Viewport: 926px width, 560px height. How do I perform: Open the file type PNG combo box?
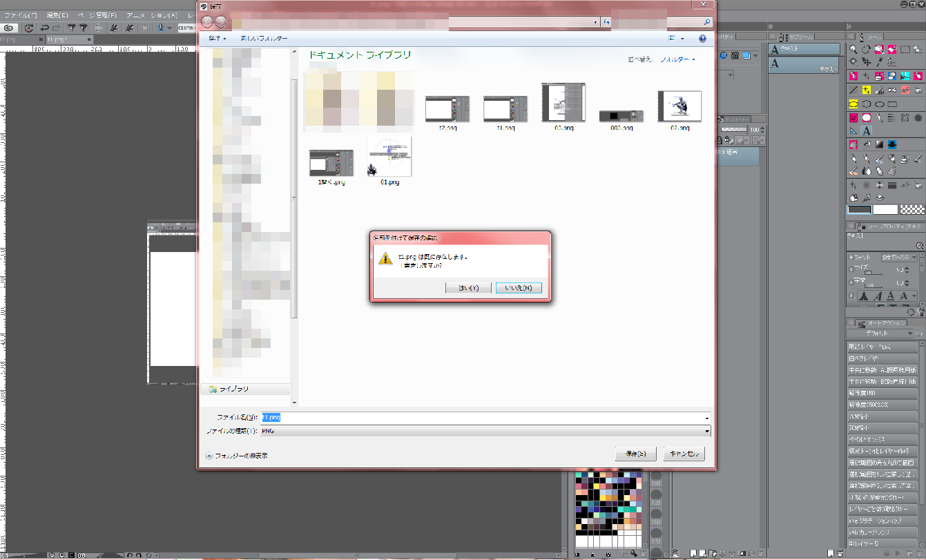tap(485, 431)
